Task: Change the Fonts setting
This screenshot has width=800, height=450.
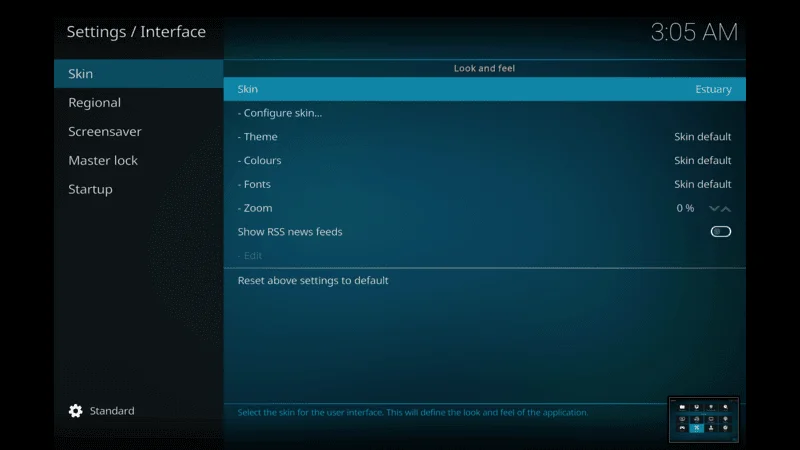Action: [485, 184]
